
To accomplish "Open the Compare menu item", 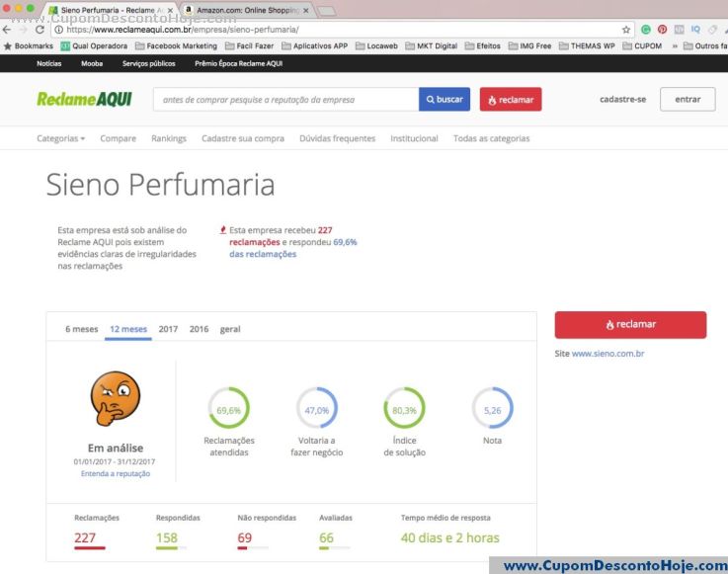I will pyautogui.click(x=118, y=138).
